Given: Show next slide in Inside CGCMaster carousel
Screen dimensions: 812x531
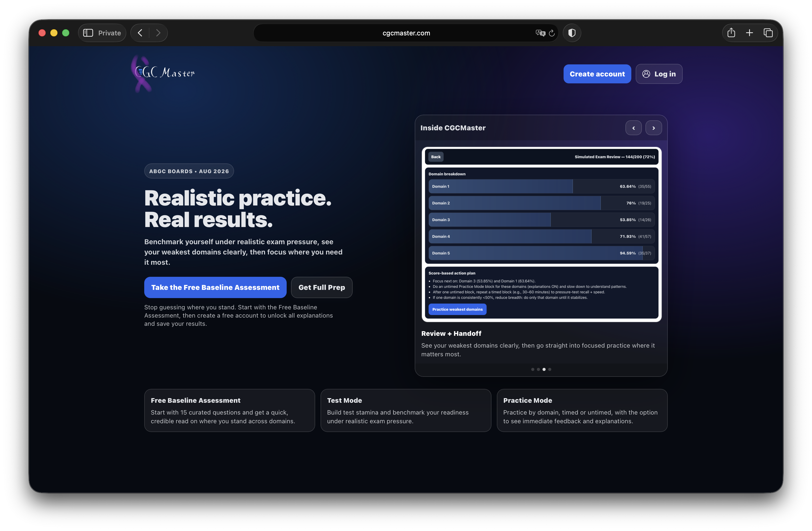Looking at the screenshot, I should click(653, 128).
